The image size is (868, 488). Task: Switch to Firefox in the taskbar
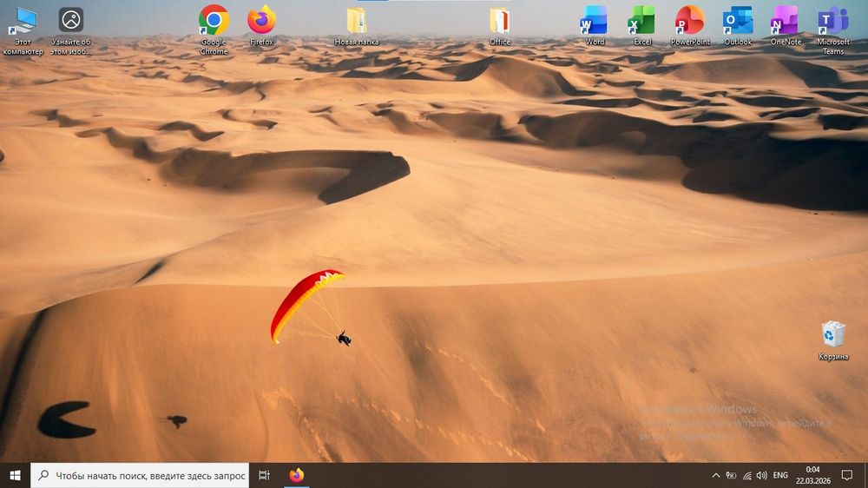pyautogui.click(x=296, y=475)
